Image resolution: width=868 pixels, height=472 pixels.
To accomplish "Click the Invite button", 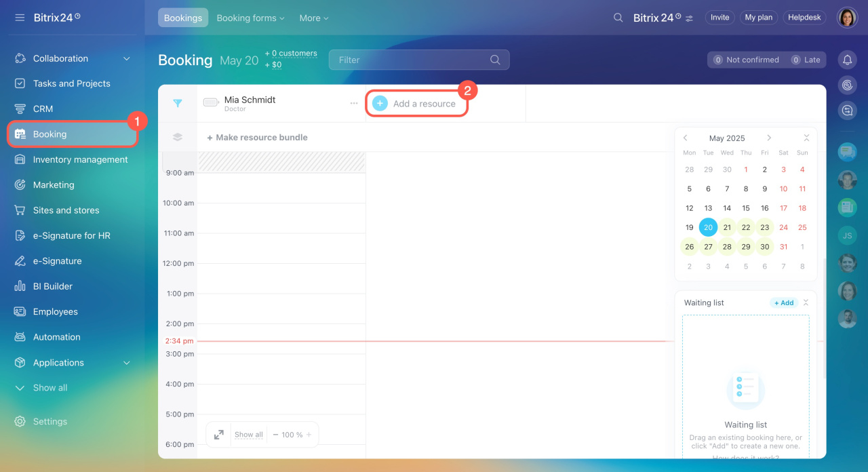I will coord(719,18).
